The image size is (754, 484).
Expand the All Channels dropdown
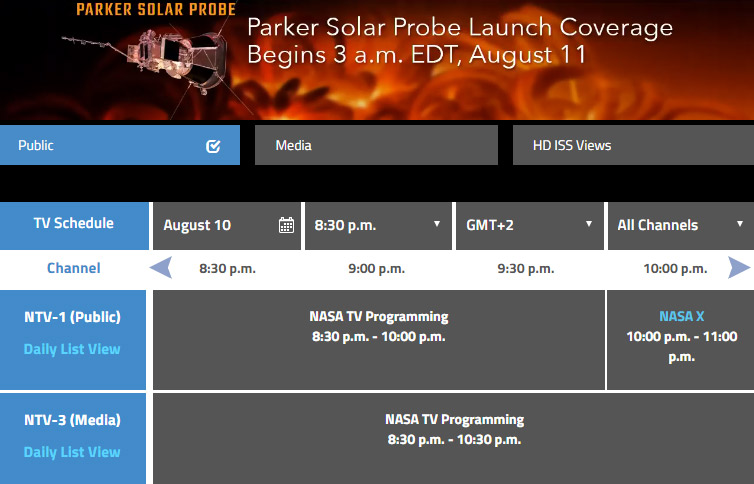681,225
